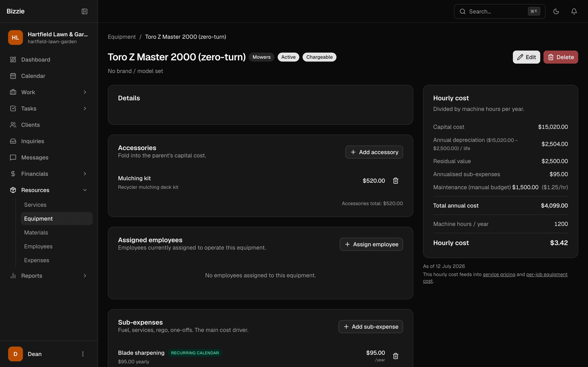Expand the Financials submenu chevron

(x=85, y=174)
